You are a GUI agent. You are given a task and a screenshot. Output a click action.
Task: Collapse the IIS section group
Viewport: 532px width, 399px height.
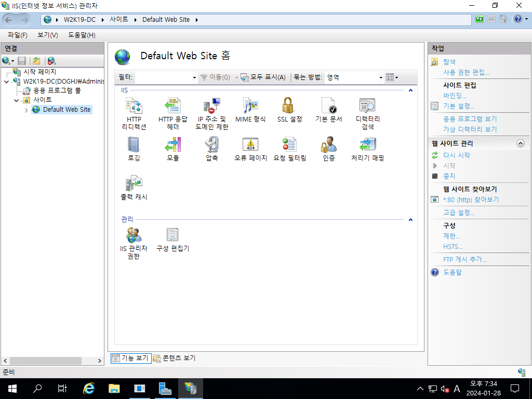click(x=410, y=90)
